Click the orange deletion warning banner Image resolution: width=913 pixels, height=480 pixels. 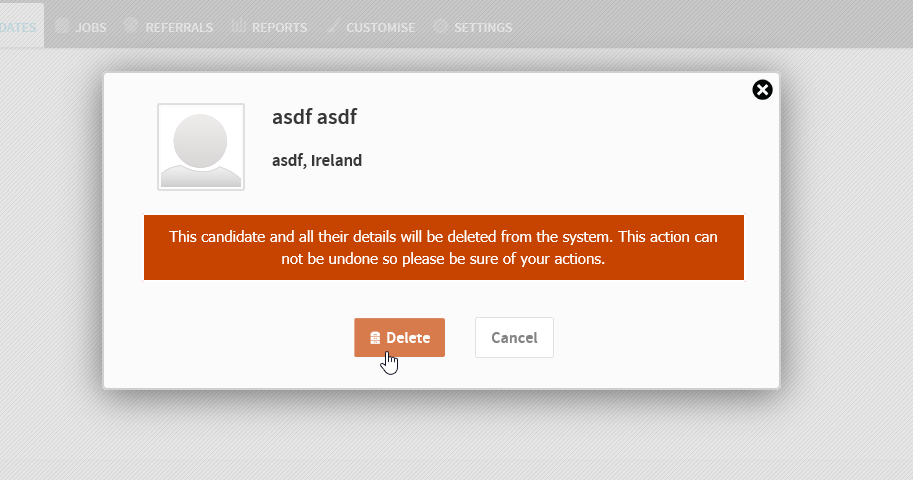443,247
